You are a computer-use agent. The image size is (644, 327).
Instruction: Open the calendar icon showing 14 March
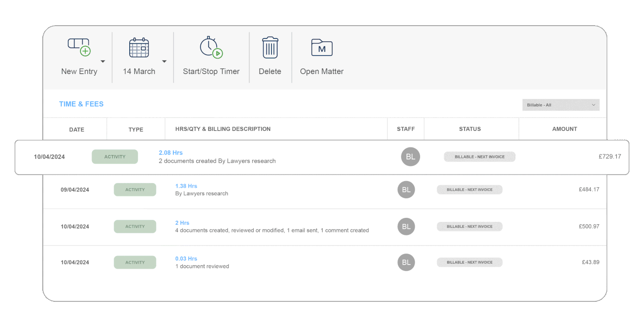[x=138, y=47]
